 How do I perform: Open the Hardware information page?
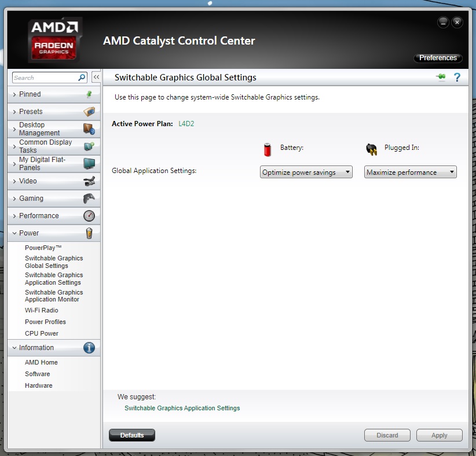39,385
